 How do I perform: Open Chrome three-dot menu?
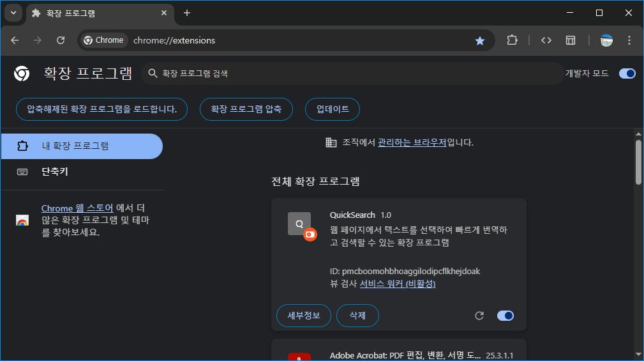point(629,40)
